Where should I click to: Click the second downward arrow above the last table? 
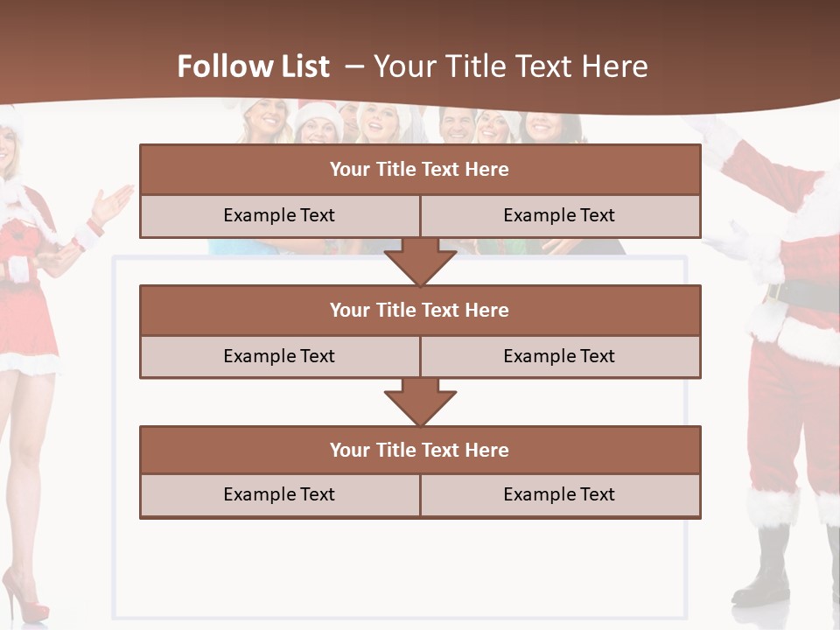point(420,402)
